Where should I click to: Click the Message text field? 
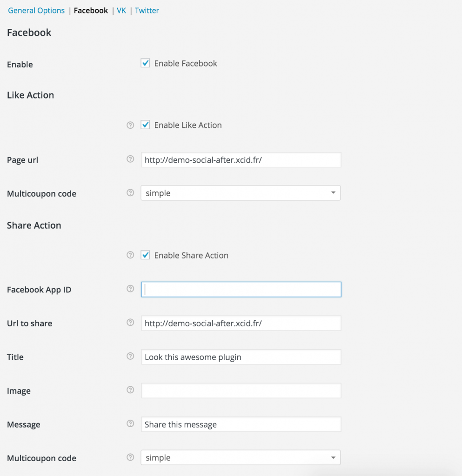241,424
